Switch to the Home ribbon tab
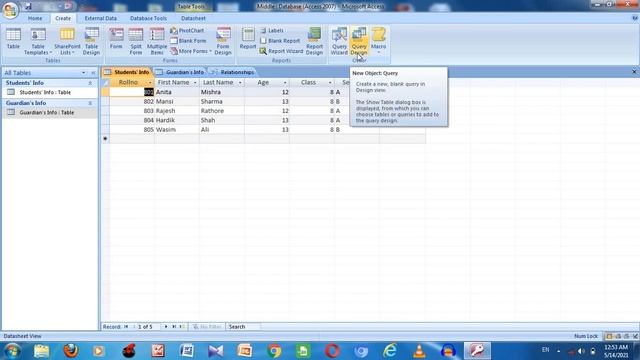 [x=35, y=18]
